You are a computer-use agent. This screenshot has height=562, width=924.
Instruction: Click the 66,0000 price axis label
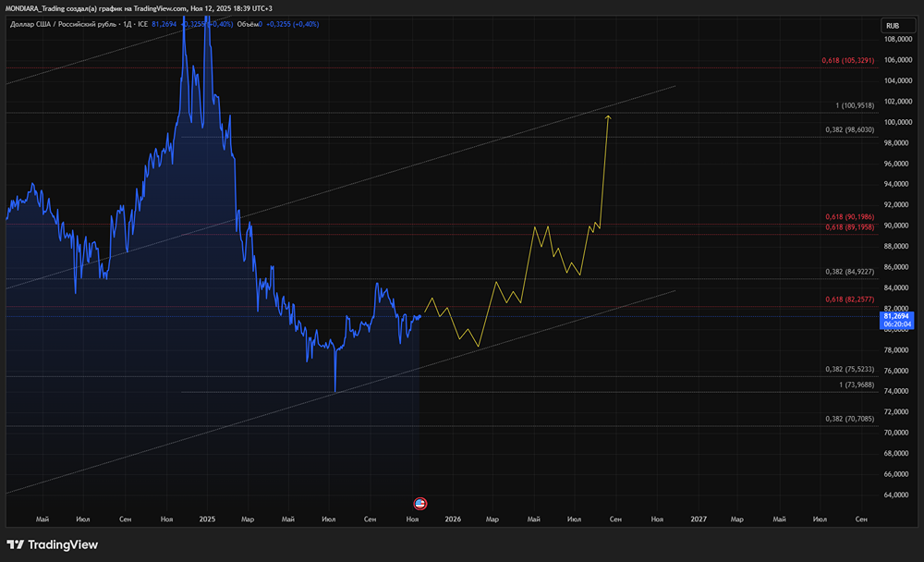[898, 473]
